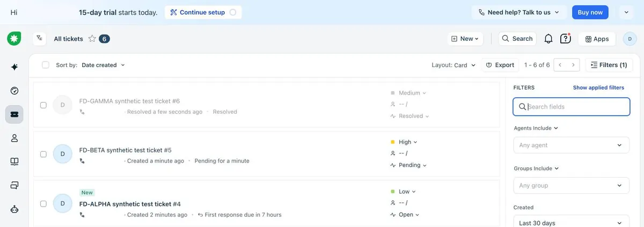Open Solutions book sidebar icon
The width and height of the screenshot is (644, 227).
point(14,162)
